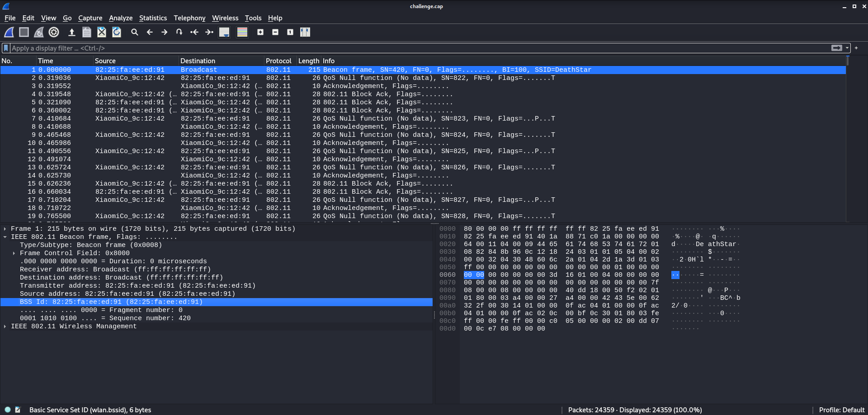Select the Type/Subtype: Beacon frame row
The width and height of the screenshot is (868, 415).
[x=217, y=245]
